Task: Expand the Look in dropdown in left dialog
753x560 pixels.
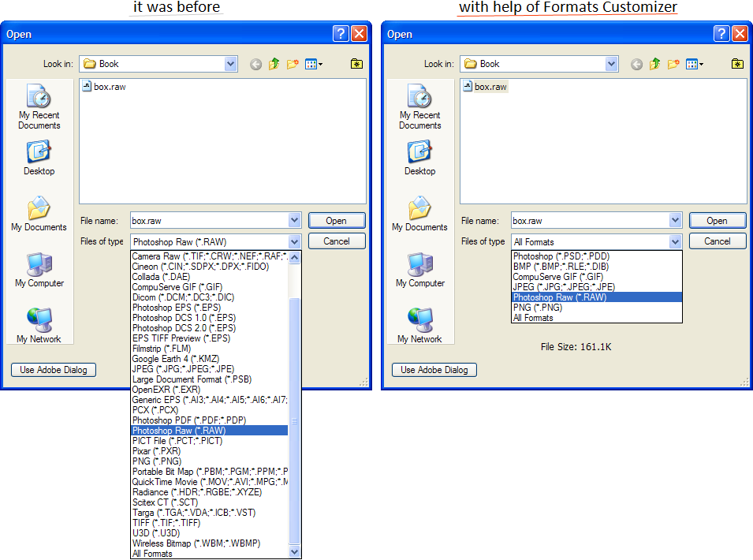Action: click(230, 64)
